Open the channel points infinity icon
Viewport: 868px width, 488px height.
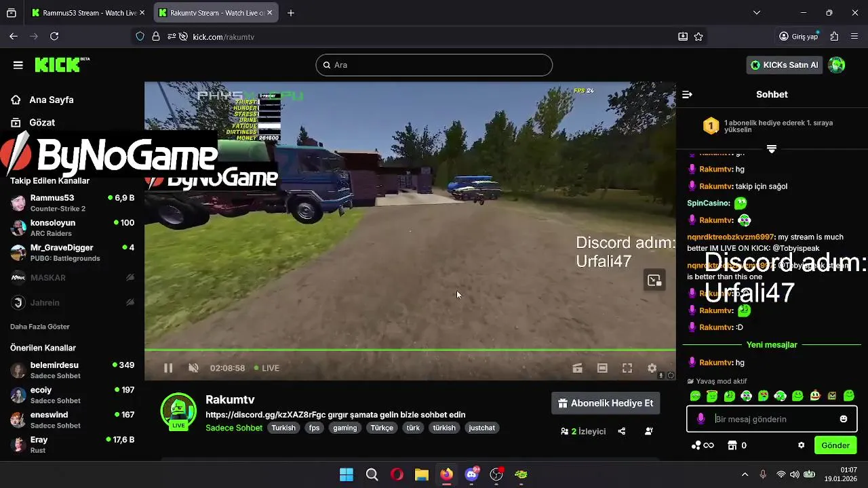pos(702,445)
